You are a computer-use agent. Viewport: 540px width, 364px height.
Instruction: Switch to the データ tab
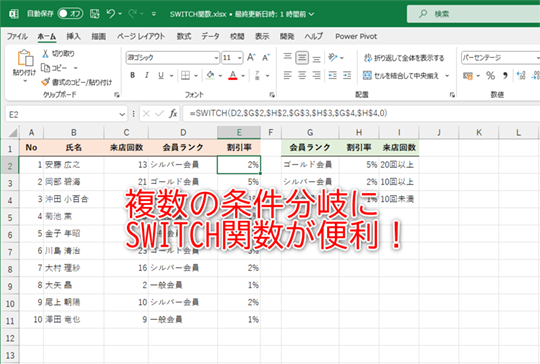[x=210, y=36]
